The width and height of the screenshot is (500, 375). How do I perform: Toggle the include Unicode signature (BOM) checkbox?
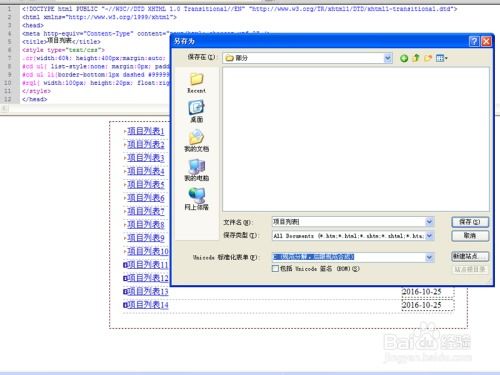(275, 269)
